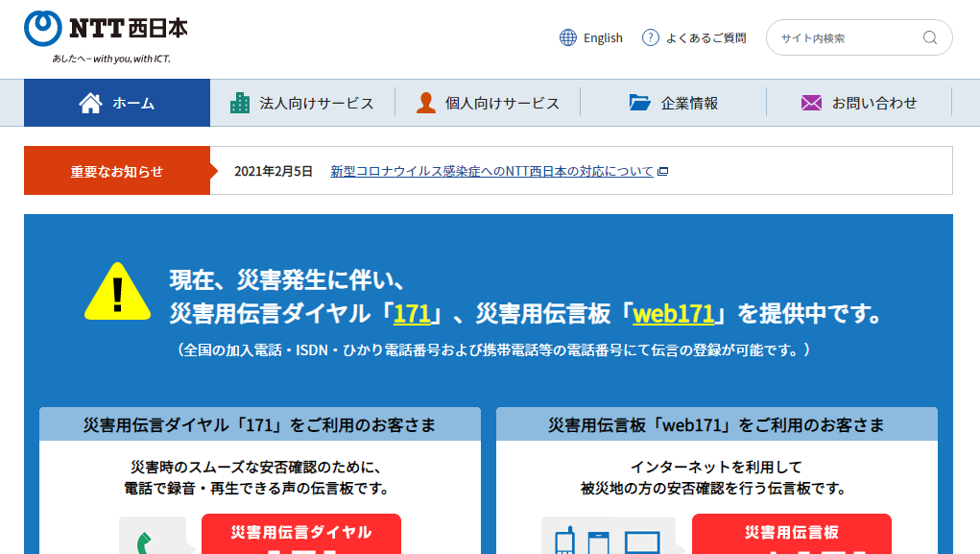Click the blue folder icon

coord(639,103)
